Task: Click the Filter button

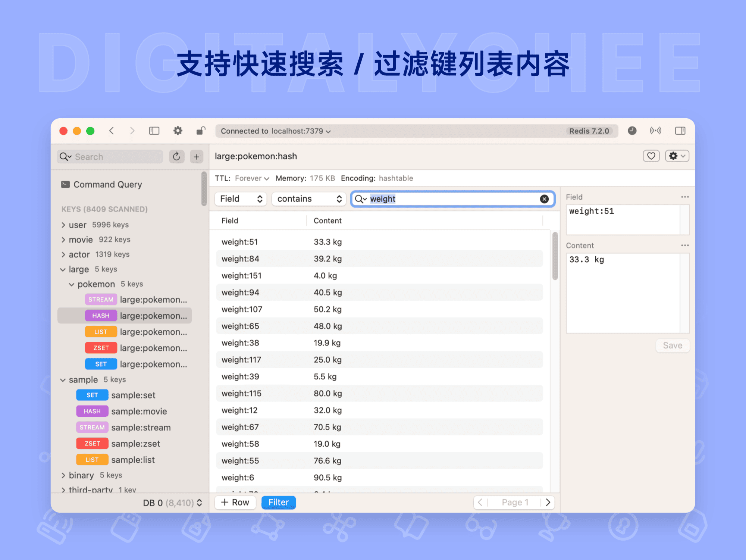Action: click(278, 502)
